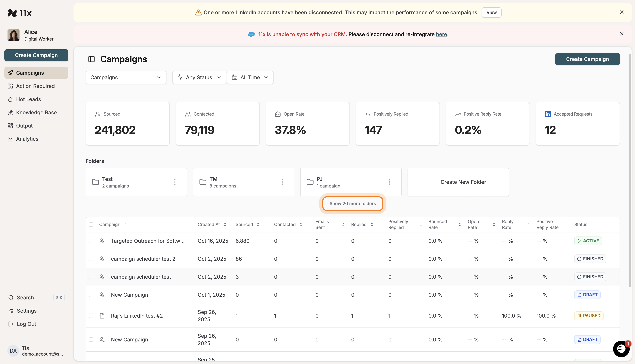Follow the 'here' CRM re-integrate link
Viewport: 635px width, 364px height.
441,34
